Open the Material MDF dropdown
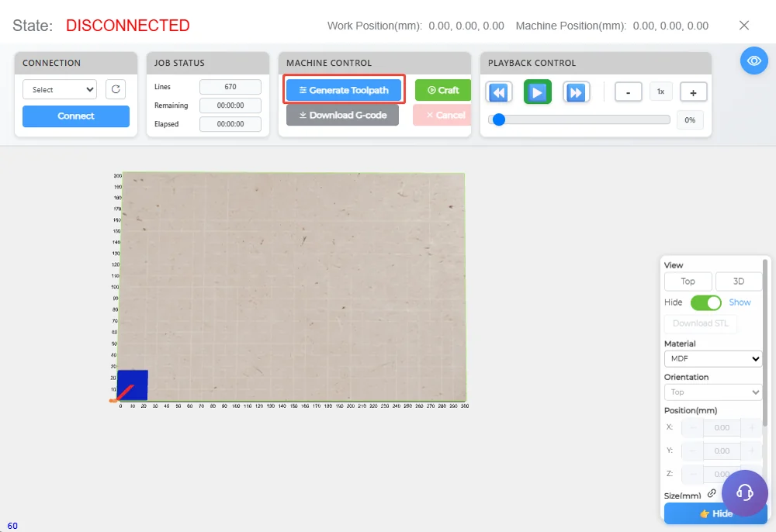 [x=713, y=358]
